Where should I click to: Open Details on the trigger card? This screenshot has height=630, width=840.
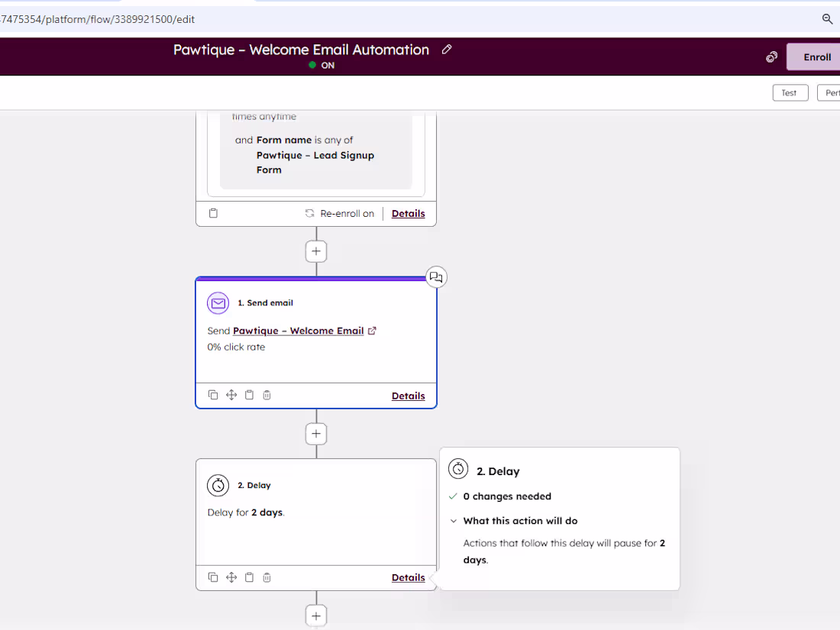(x=408, y=213)
